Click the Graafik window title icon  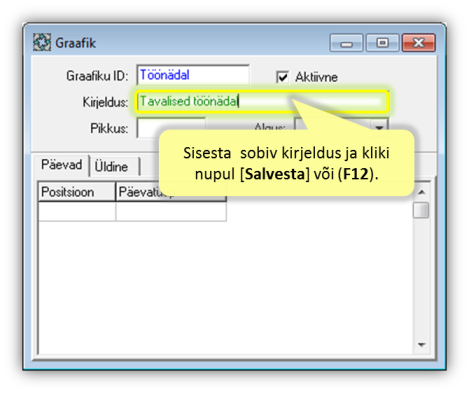click(42, 42)
